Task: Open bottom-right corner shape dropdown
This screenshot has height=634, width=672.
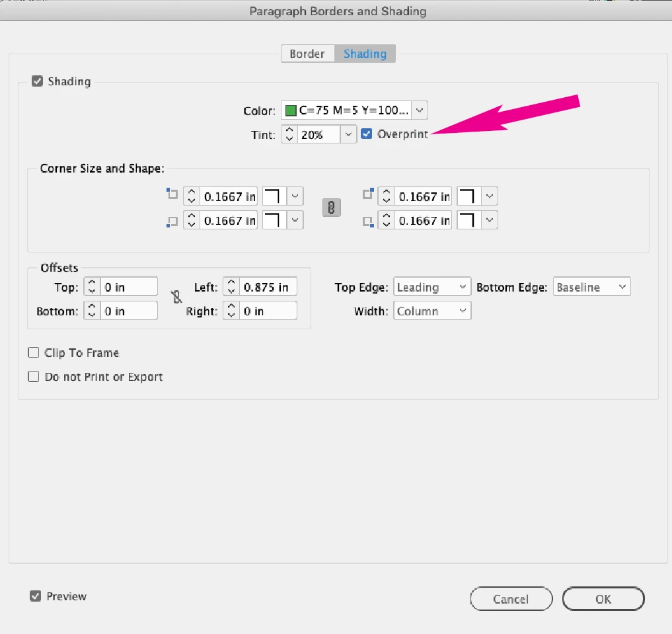Action: point(490,220)
